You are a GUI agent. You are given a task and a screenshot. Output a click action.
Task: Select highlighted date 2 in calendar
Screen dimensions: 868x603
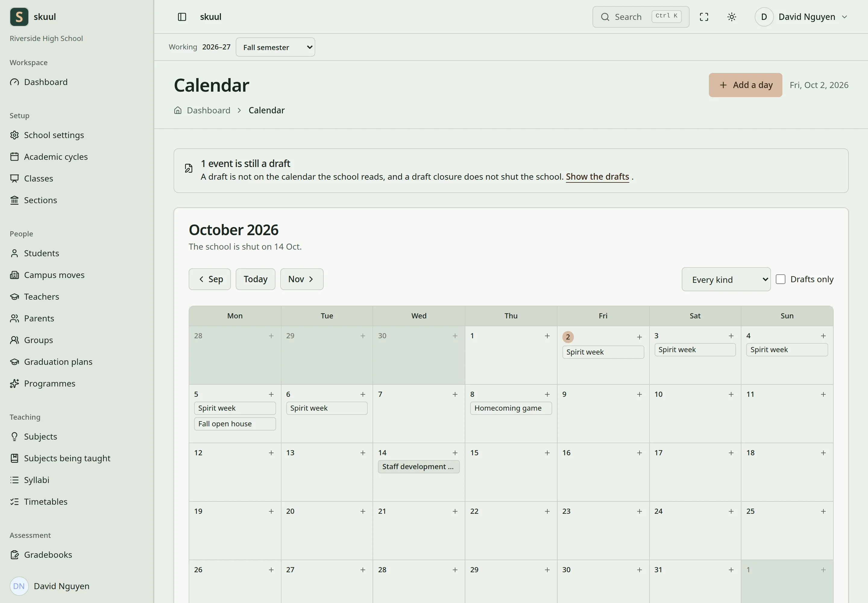pyautogui.click(x=568, y=337)
